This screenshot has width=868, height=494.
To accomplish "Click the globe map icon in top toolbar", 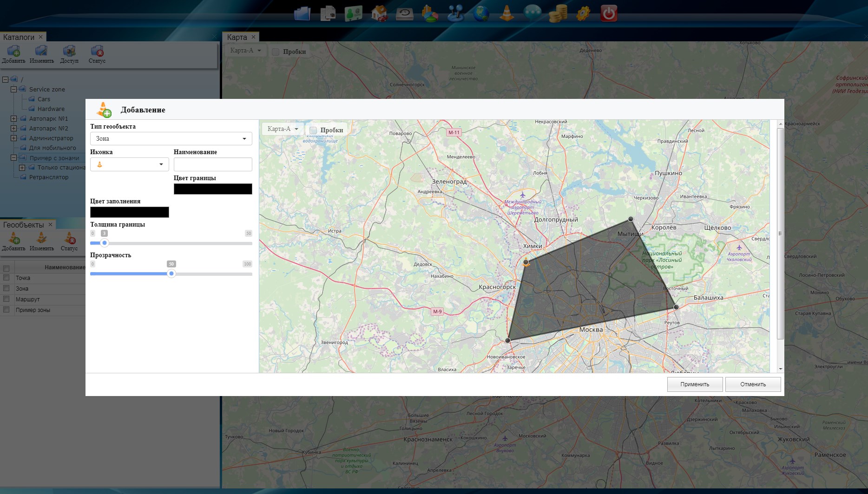I will pyautogui.click(x=481, y=13).
